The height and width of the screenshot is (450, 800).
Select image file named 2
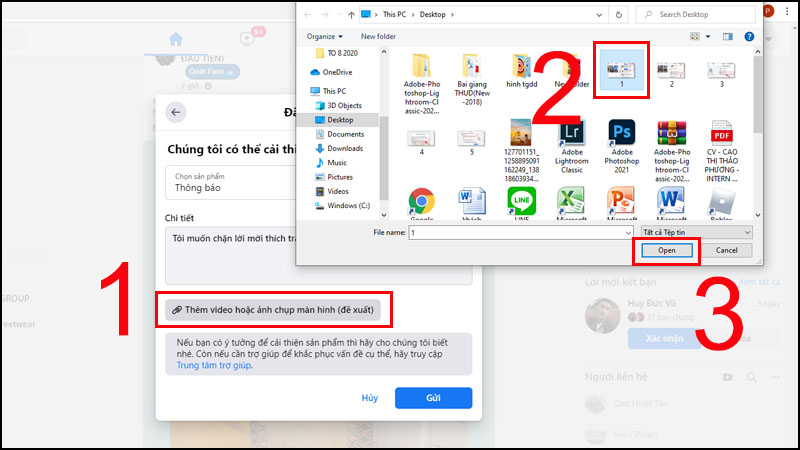(x=671, y=74)
